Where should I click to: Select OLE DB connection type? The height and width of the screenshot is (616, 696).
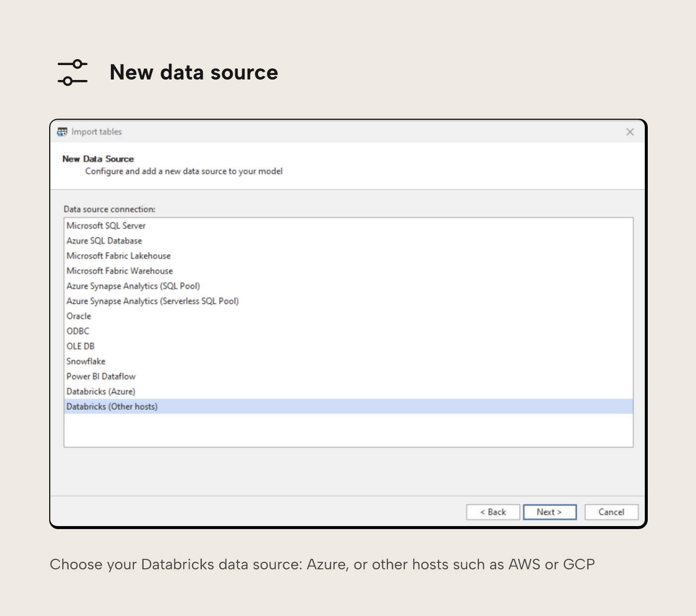tap(348, 346)
